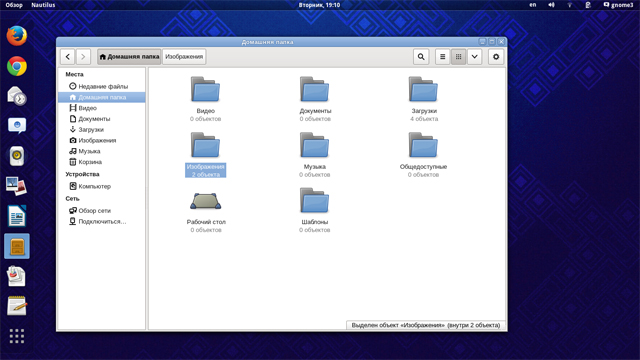
Task: Open Документы in the sidebar
Action: pos(102,119)
